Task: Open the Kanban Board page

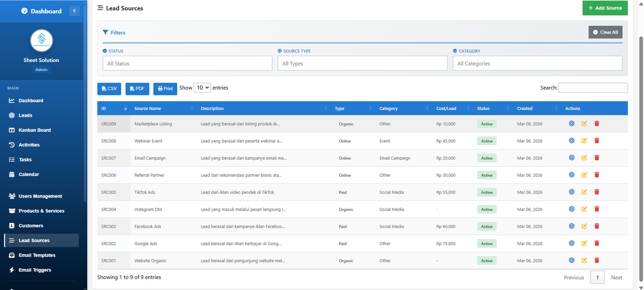Action: tap(41, 130)
